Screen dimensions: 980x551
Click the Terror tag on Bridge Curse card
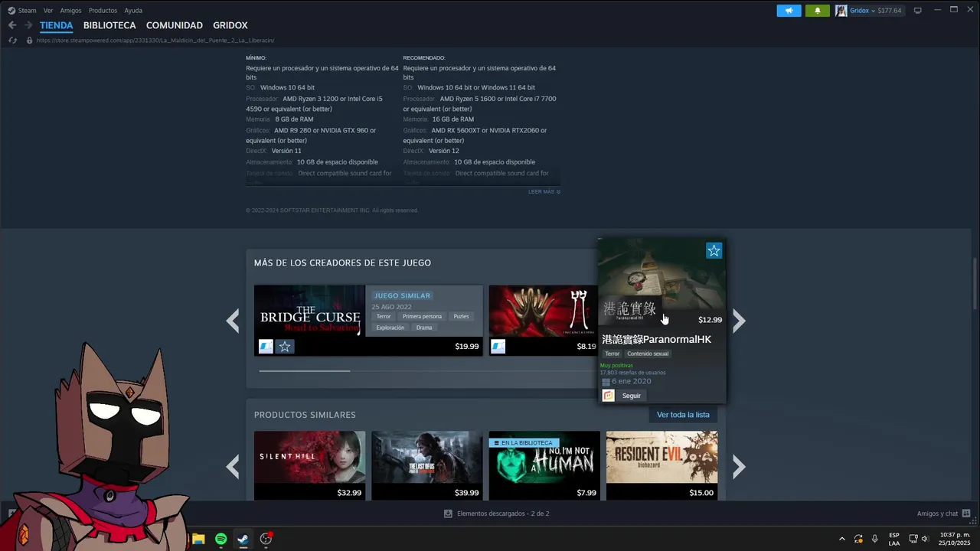pos(384,316)
